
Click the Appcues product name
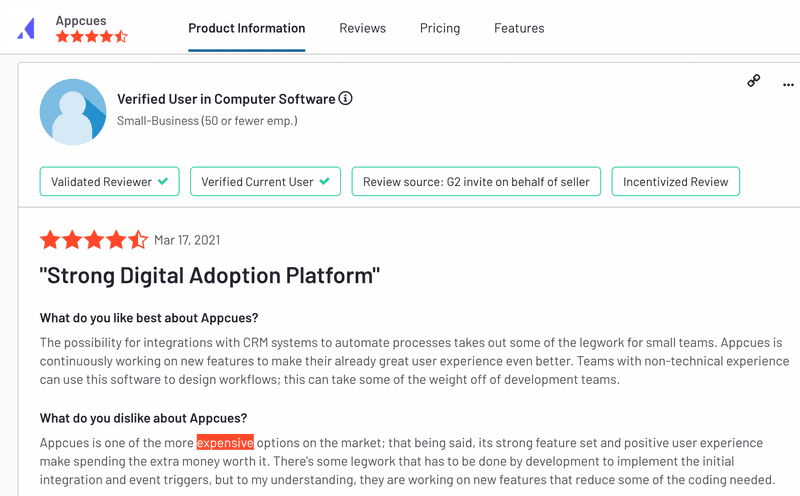tap(81, 21)
